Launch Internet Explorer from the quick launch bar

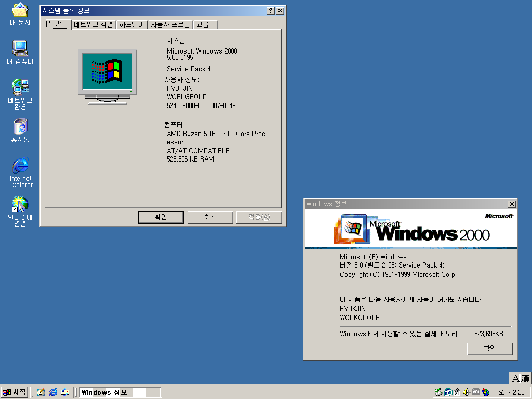(x=53, y=393)
